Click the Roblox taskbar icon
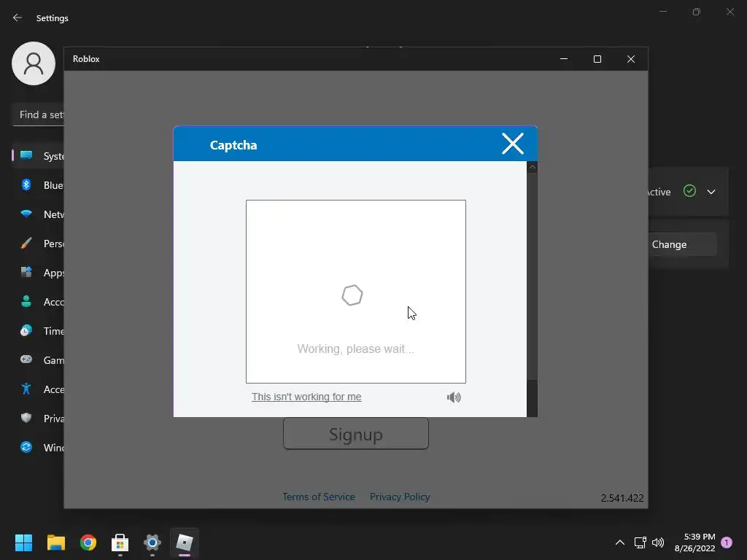This screenshot has width=747, height=560. [185, 542]
